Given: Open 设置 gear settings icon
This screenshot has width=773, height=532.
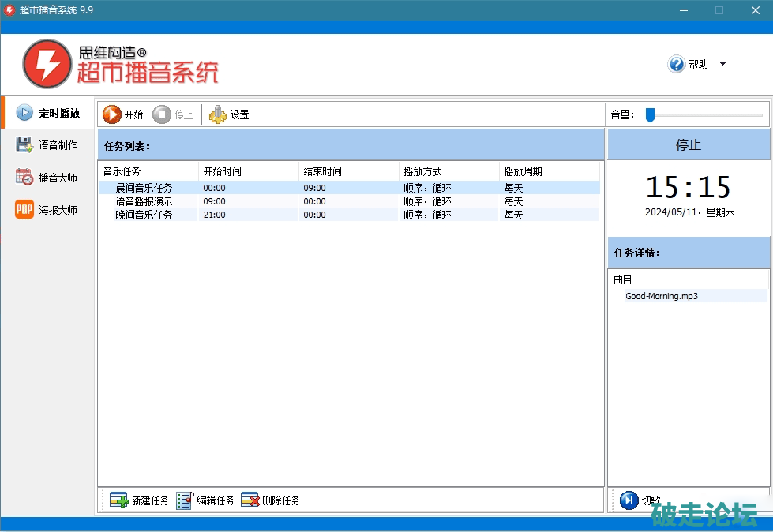Looking at the screenshot, I should tap(217, 114).
